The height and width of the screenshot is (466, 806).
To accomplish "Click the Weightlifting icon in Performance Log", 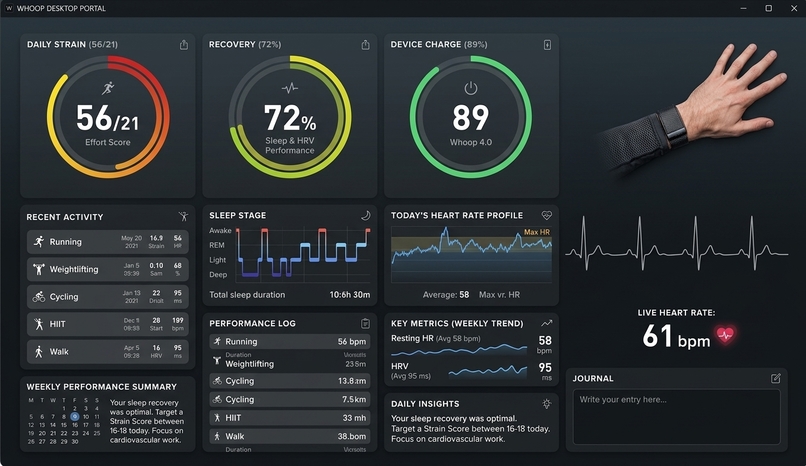I will 217,360.
